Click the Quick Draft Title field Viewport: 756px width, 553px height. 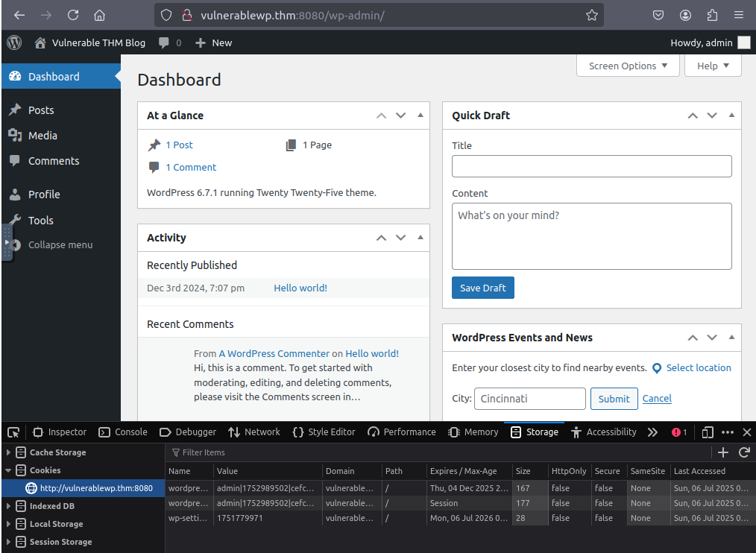[x=591, y=166]
